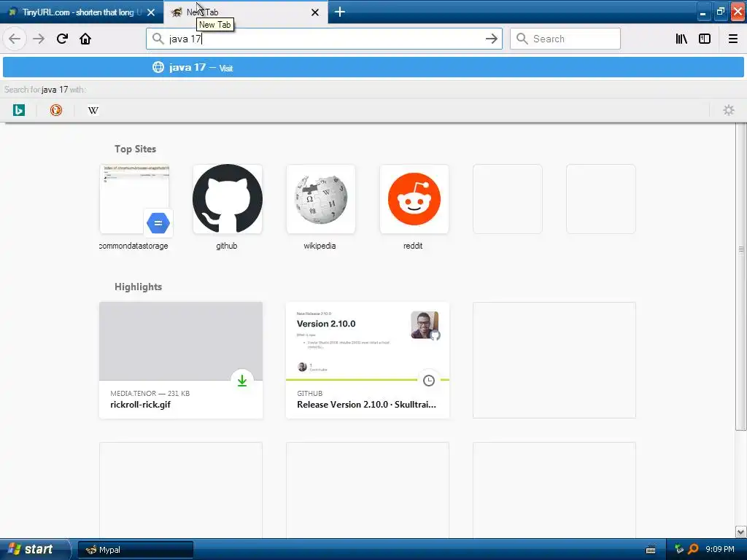The image size is (747, 560).
Task: Click the scrollbar down arrow
Action: (x=741, y=532)
